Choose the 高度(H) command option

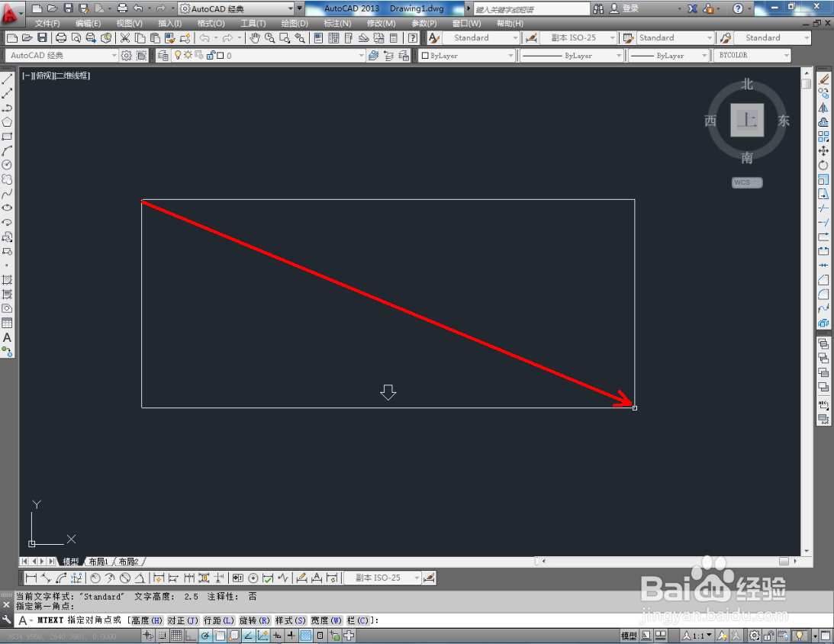tap(147, 620)
